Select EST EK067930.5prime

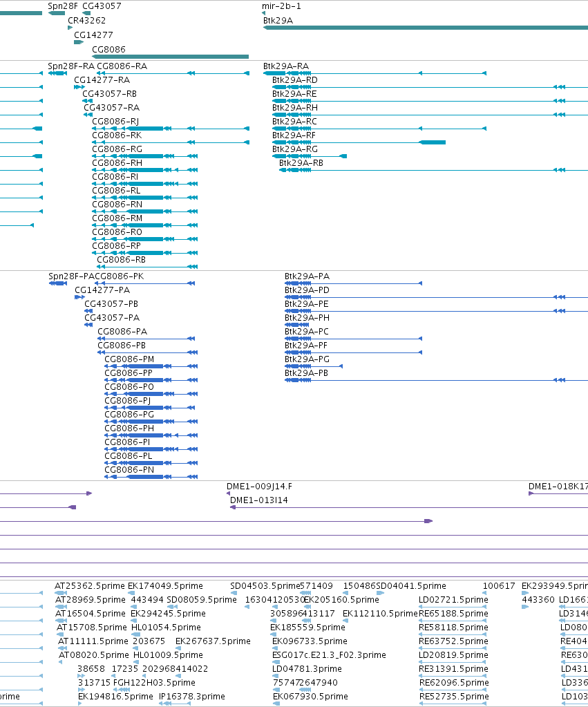point(311,697)
